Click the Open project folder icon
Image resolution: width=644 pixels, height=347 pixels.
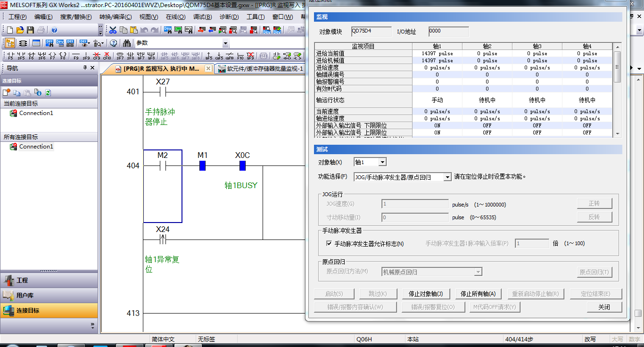coord(20,30)
